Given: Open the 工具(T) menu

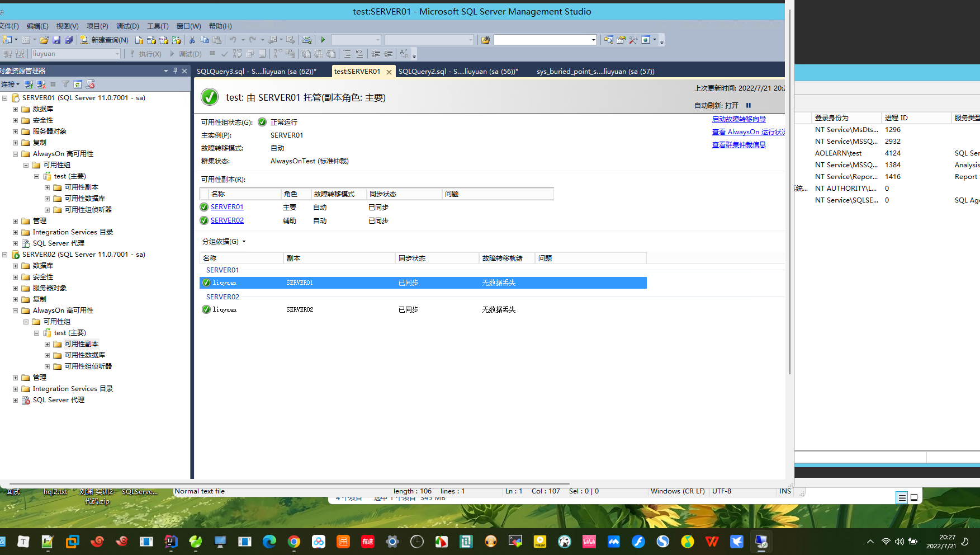Looking at the screenshot, I should point(158,26).
